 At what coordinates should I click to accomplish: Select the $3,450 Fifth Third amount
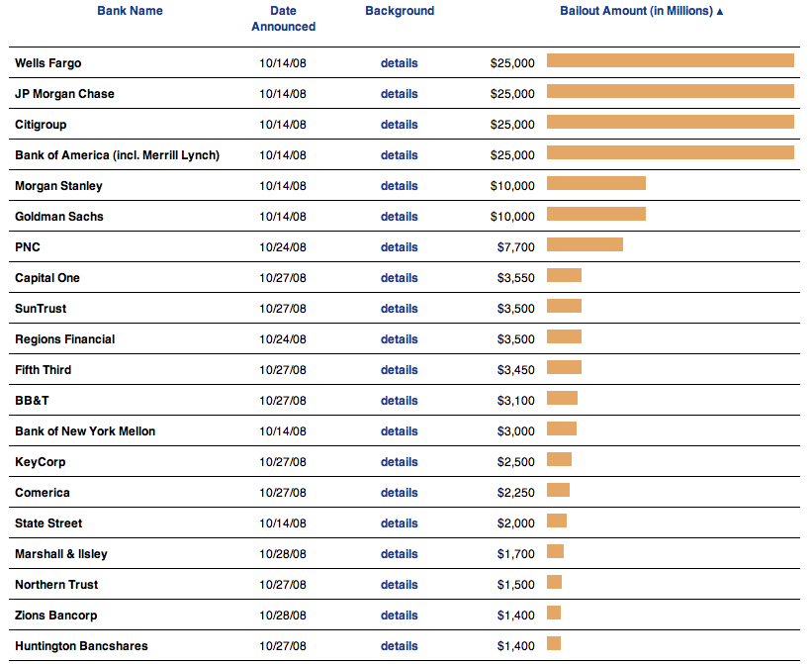point(516,370)
